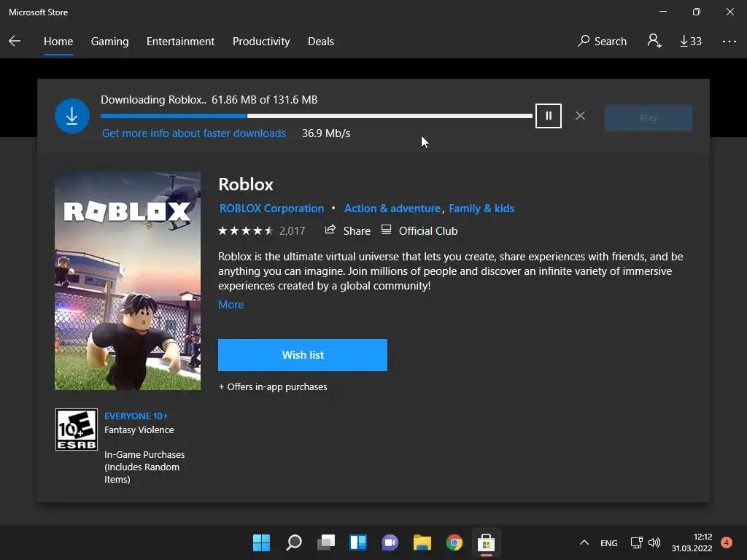747x560 pixels.
Task: Share the Roblox app
Action: click(x=348, y=230)
